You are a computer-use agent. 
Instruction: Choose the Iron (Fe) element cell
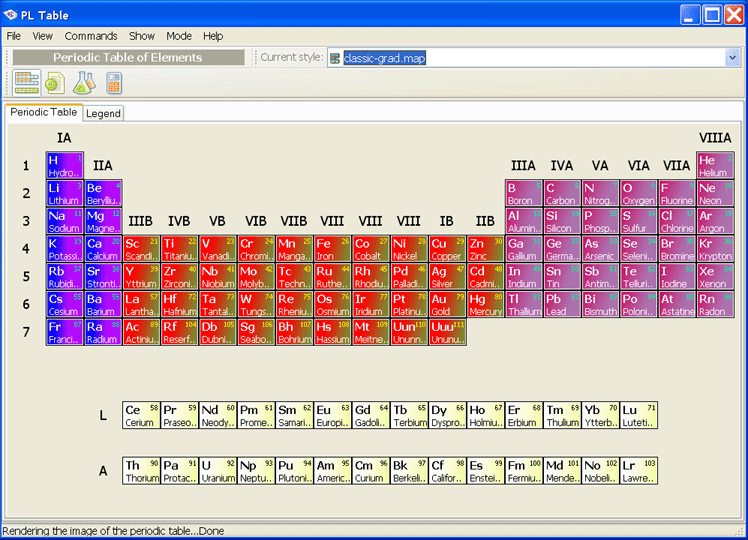coord(332,249)
